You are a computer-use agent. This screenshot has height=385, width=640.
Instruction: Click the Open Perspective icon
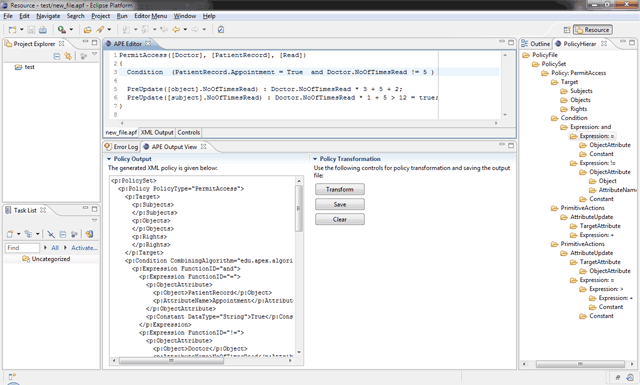coord(567,30)
